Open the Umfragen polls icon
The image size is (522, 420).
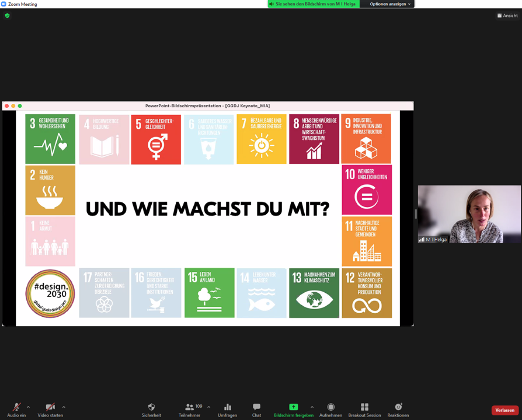(x=228, y=407)
